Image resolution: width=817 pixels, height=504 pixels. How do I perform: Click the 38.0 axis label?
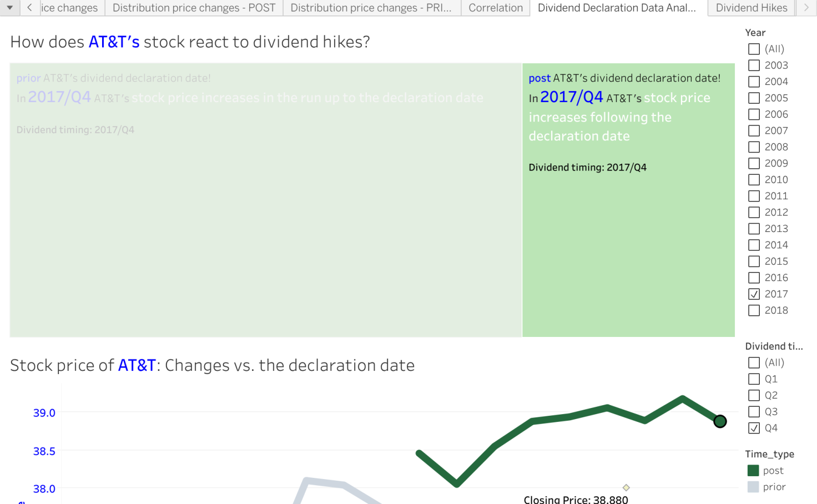click(44, 489)
